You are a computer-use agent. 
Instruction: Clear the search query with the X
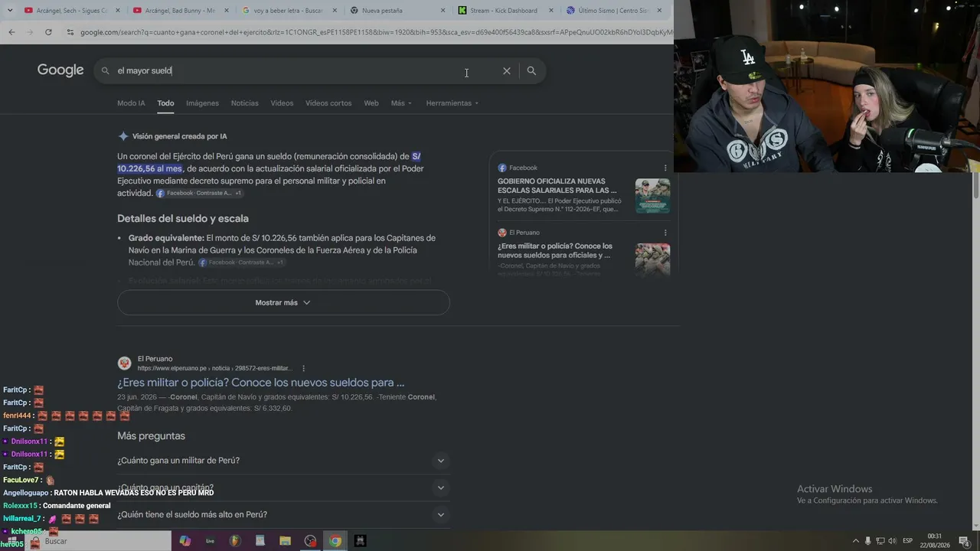(506, 70)
